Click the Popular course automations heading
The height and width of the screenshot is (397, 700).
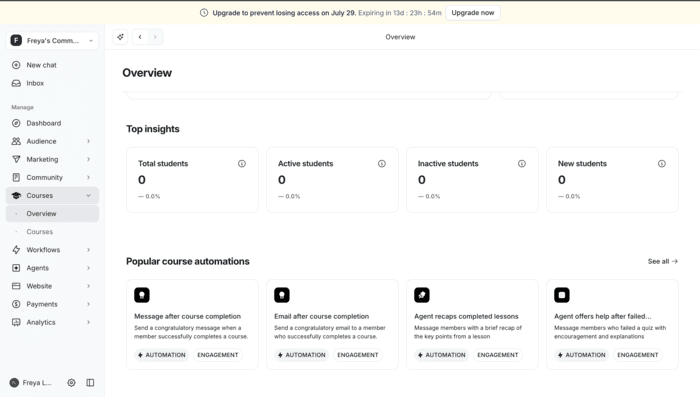(188, 261)
